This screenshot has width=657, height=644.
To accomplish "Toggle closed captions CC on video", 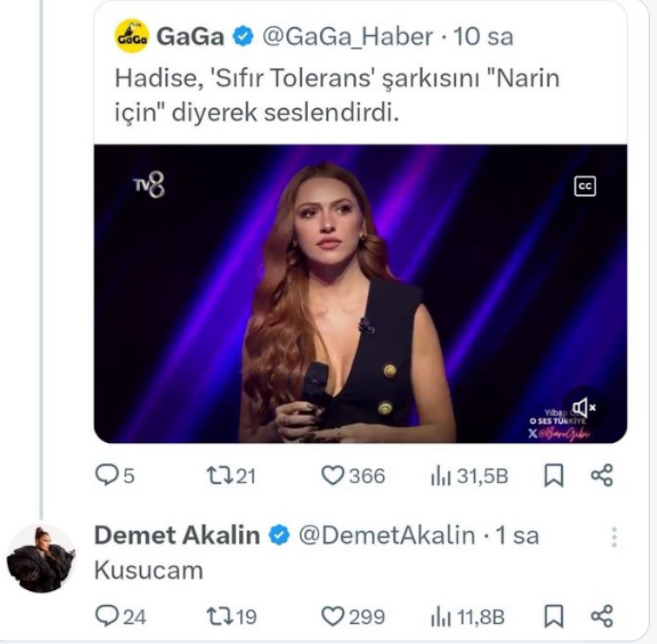I will point(585,187).
